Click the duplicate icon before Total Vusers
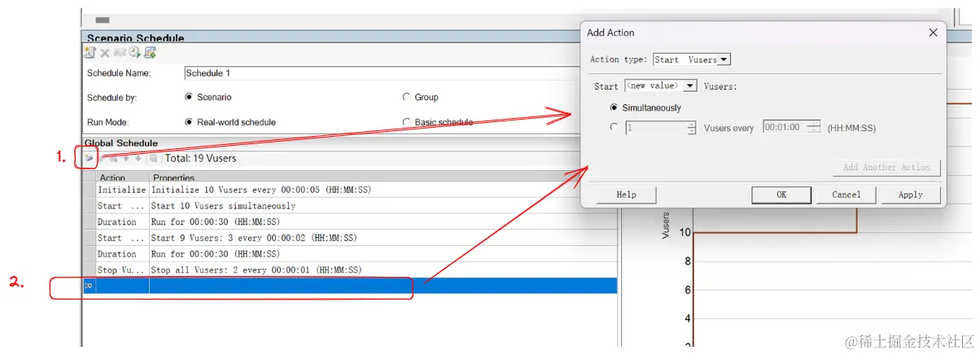Screen dimensions: 980x355 (152, 158)
